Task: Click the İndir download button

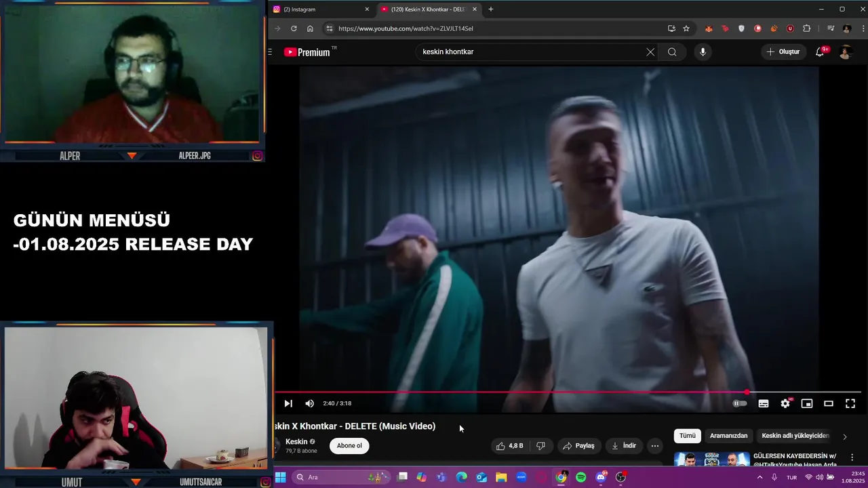Action: [x=624, y=445]
